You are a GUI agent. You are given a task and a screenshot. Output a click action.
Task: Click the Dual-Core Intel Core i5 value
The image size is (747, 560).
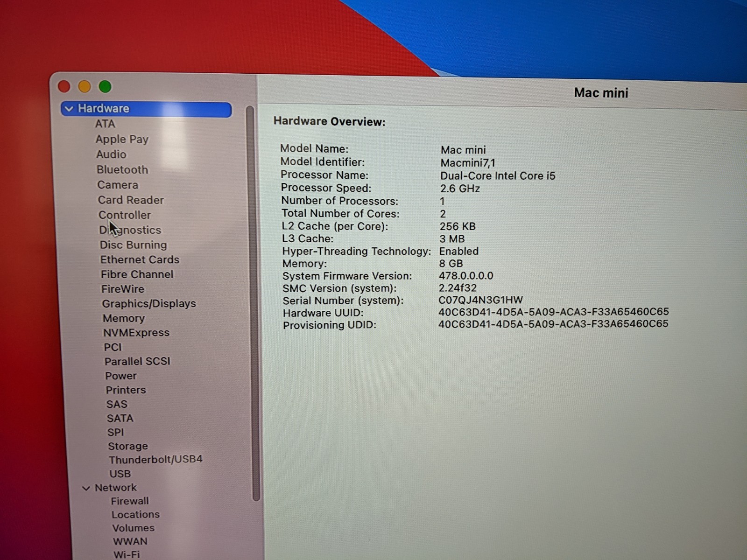coord(498,176)
